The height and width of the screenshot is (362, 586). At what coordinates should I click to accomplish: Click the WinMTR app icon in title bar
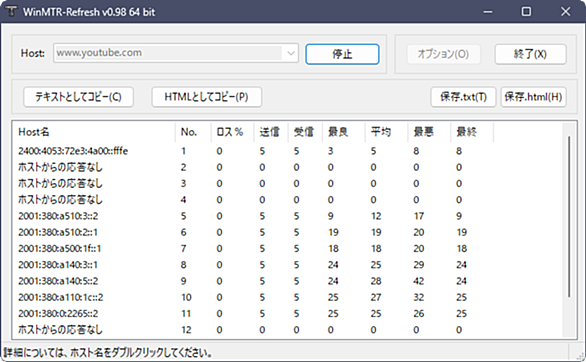11,12
